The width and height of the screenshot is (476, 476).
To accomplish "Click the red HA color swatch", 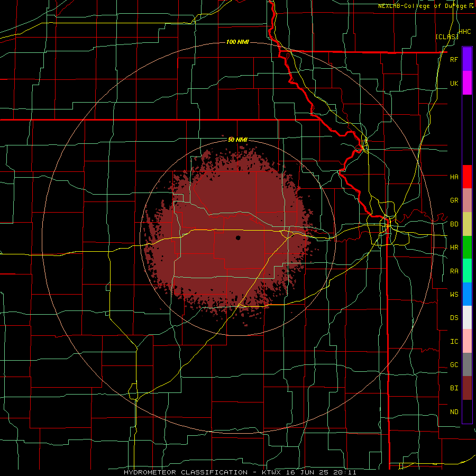I will pyautogui.click(x=467, y=177).
